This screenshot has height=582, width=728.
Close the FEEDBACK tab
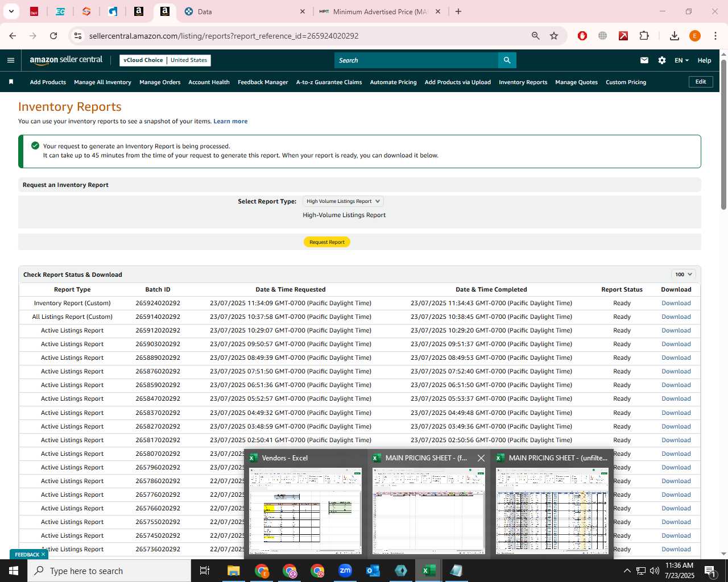coord(43,555)
